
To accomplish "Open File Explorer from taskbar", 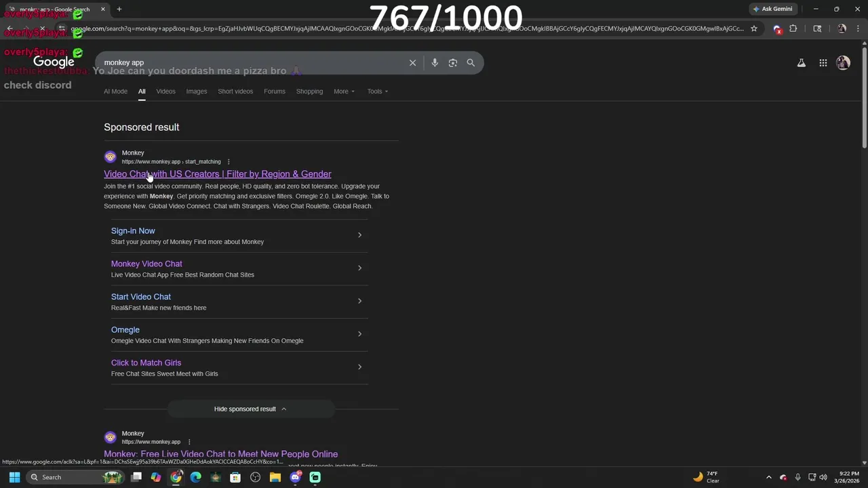I will (x=275, y=477).
